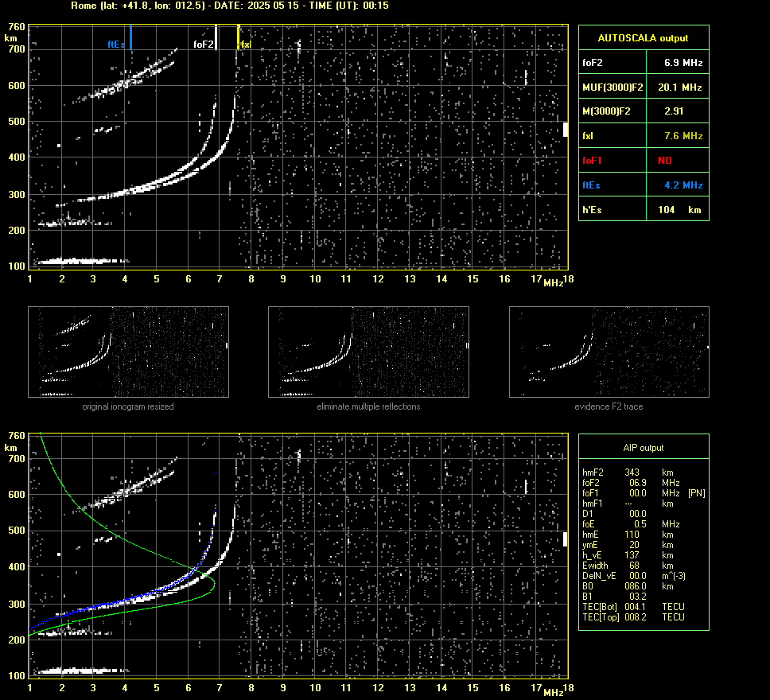This screenshot has width=770, height=700.
Task: Click the '[PN]' tag beside foF1
Action: pos(697,492)
